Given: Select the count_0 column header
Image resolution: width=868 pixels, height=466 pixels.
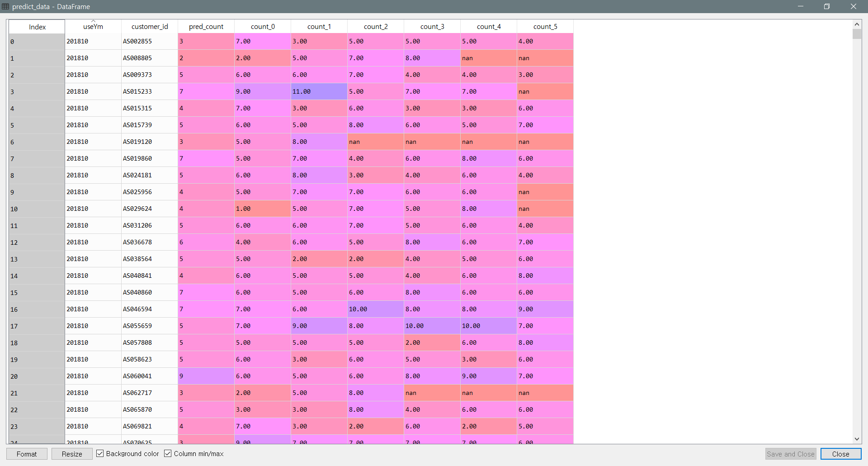Looking at the screenshot, I should pyautogui.click(x=263, y=26).
